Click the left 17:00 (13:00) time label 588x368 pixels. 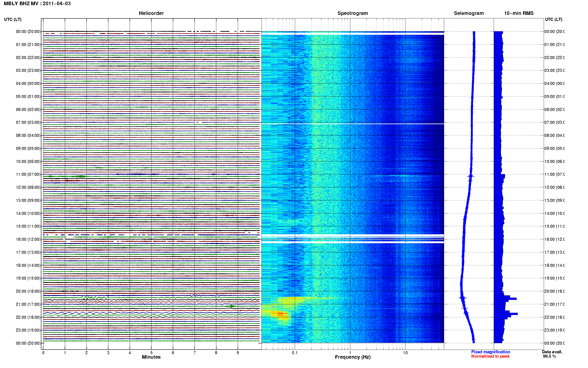pos(28,252)
